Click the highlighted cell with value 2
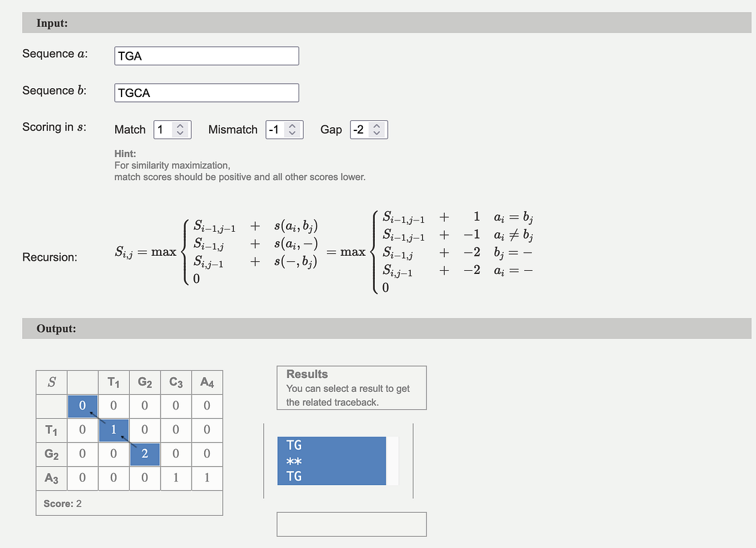 (x=144, y=453)
